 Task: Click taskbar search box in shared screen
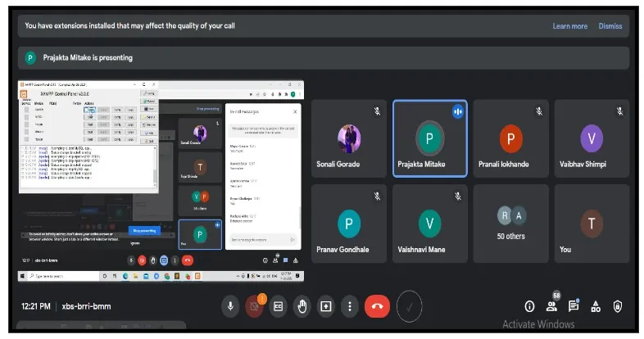coord(63,276)
